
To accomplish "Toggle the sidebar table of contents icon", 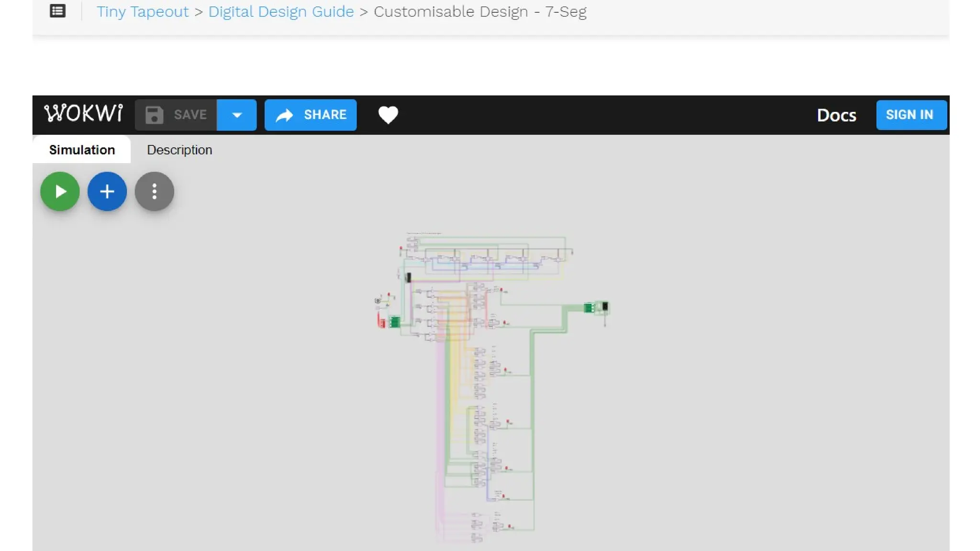I will tap(57, 11).
